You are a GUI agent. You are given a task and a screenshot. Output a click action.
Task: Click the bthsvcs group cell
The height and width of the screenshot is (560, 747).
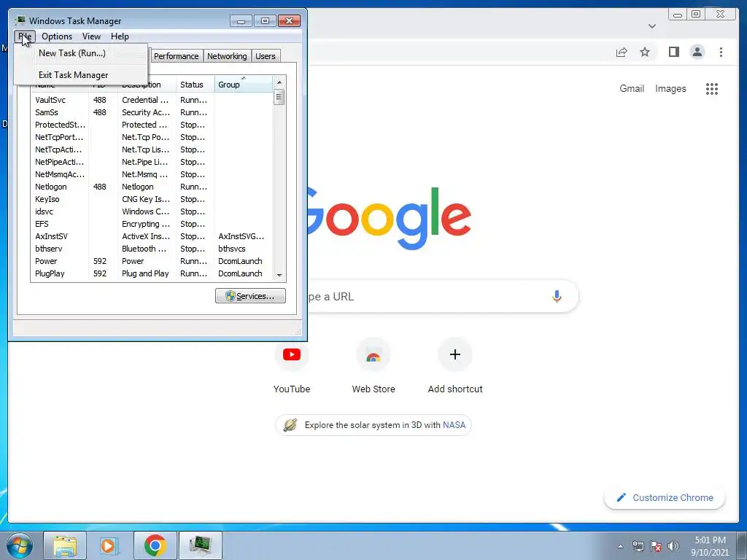coord(231,249)
